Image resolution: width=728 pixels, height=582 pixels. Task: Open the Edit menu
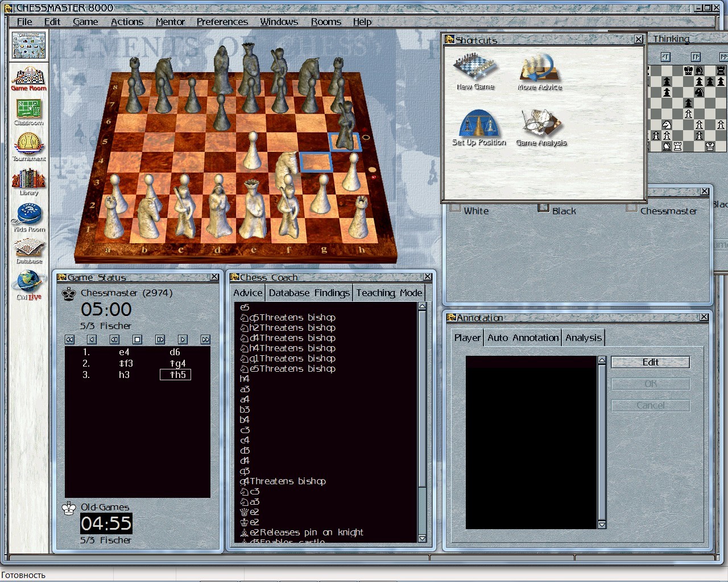[52, 22]
